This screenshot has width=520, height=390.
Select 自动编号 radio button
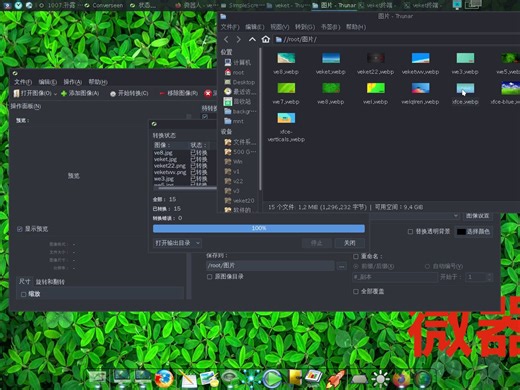pyautogui.click(x=427, y=266)
